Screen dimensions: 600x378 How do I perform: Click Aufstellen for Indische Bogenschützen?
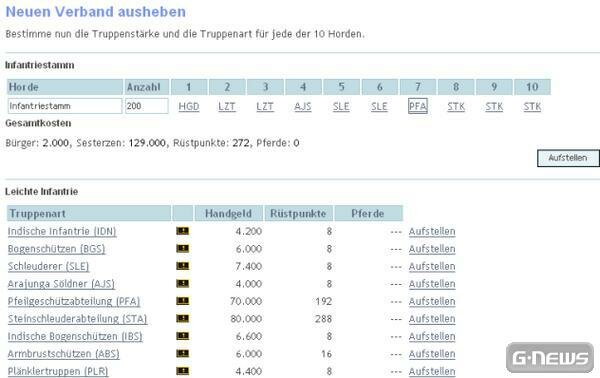[x=432, y=336]
